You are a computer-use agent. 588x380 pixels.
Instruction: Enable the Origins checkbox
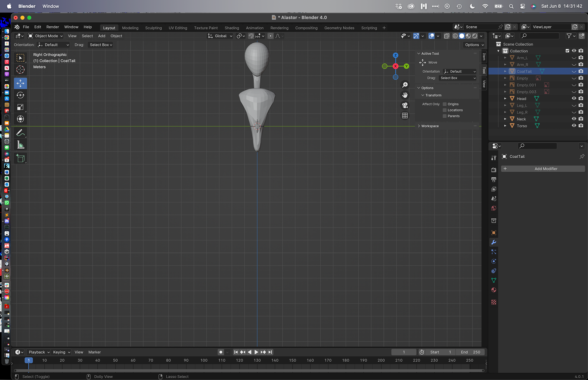[x=445, y=104]
